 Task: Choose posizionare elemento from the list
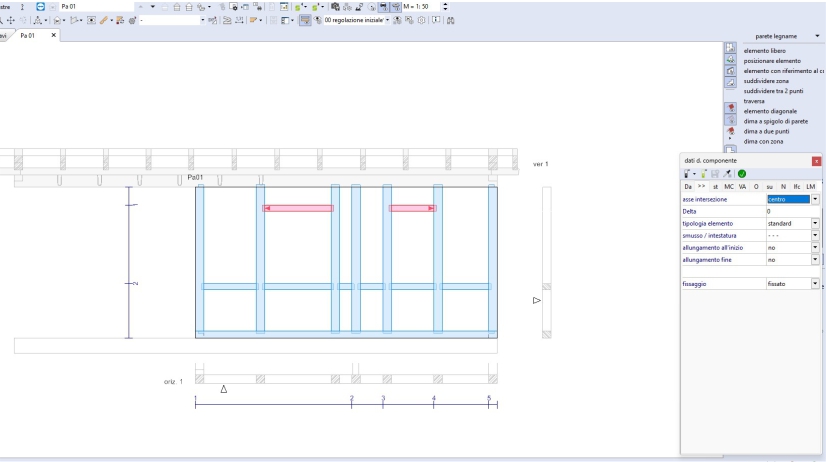tap(772, 60)
